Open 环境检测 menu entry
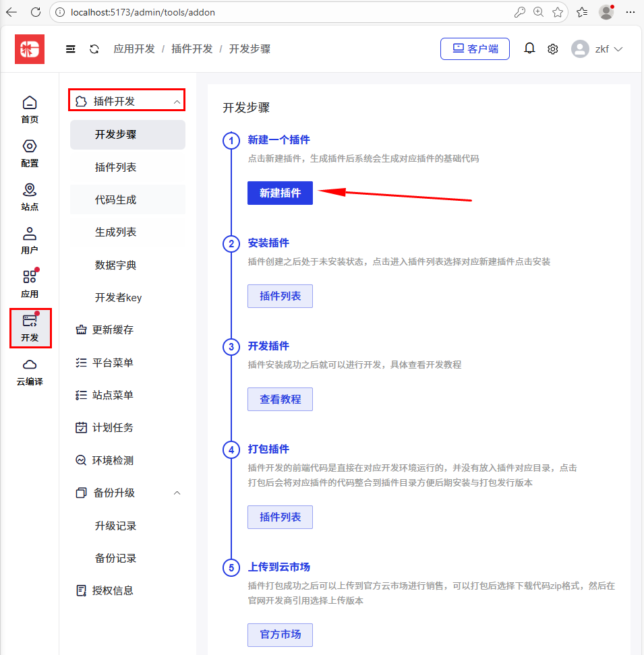This screenshot has height=655, width=644. pyautogui.click(x=113, y=460)
